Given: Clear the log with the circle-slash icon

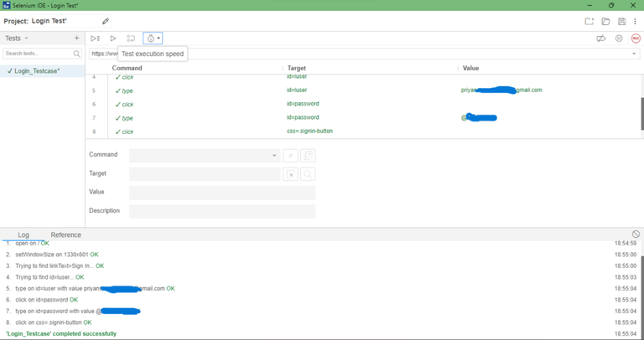Looking at the screenshot, I should [636, 234].
